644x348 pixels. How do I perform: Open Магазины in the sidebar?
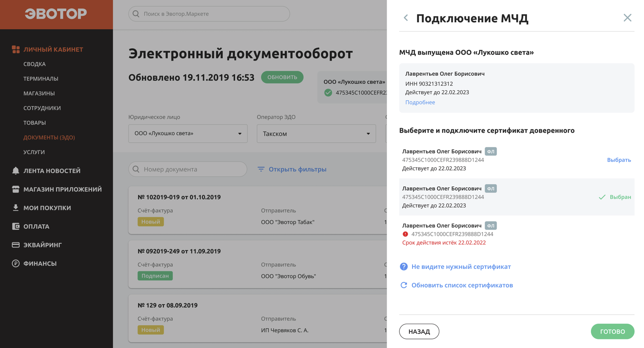(x=39, y=93)
